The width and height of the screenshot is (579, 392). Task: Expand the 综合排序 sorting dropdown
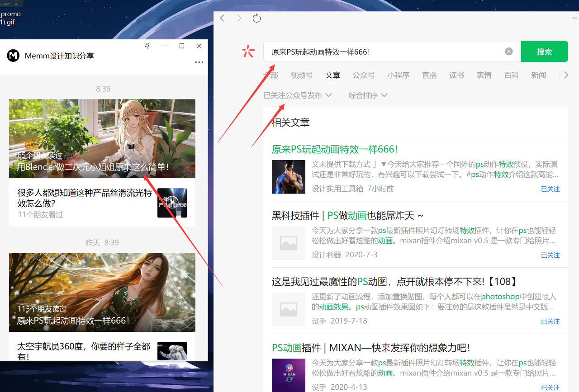[x=368, y=95]
